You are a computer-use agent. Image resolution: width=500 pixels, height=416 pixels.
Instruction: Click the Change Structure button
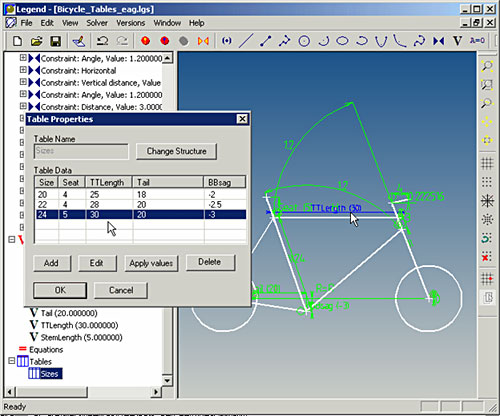pyautogui.click(x=176, y=151)
